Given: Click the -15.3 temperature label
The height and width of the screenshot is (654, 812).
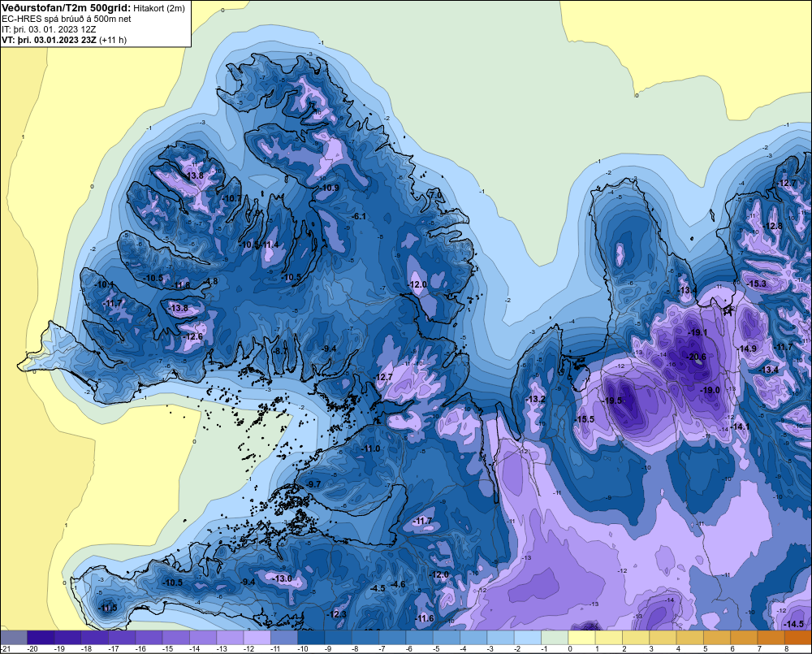Looking at the screenshot, I should click(757, 284).
